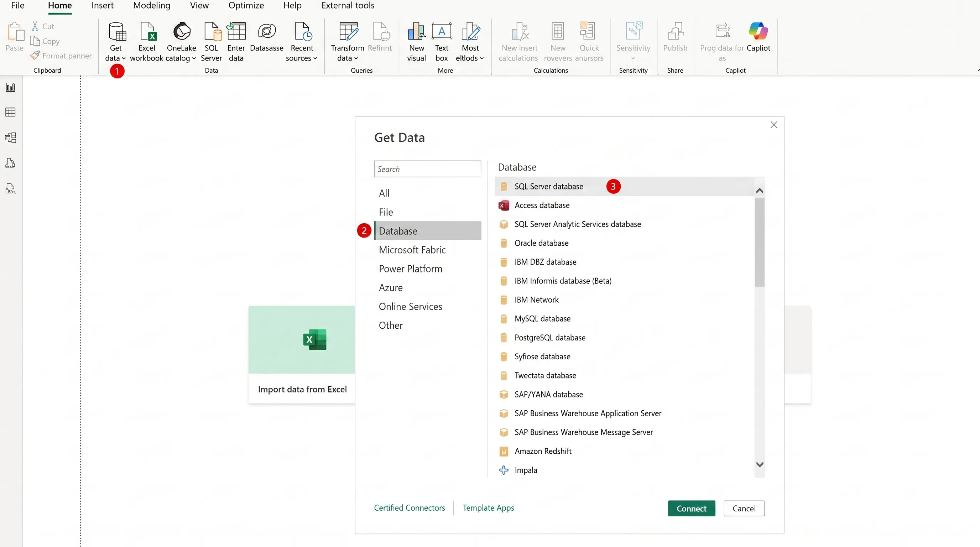Switch to the Modeling tab
Viewport: 980px width, 547px height.
[x=152, y=5]
